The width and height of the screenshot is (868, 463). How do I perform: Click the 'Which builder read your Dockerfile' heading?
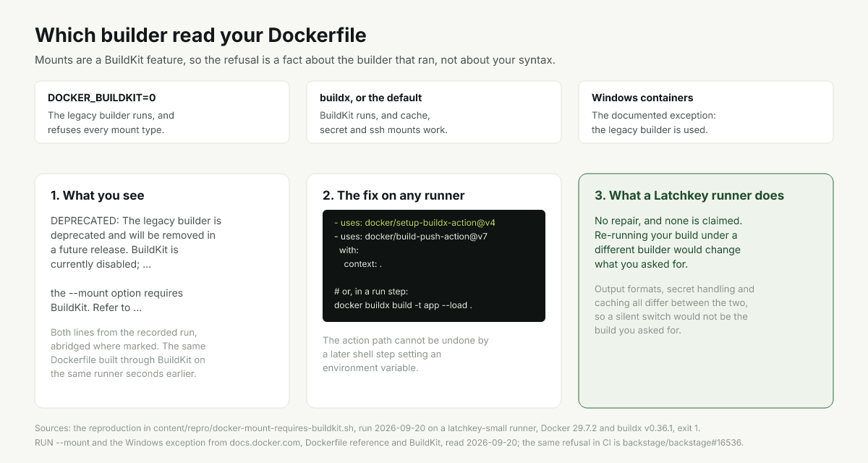click(x=200, y=35)
